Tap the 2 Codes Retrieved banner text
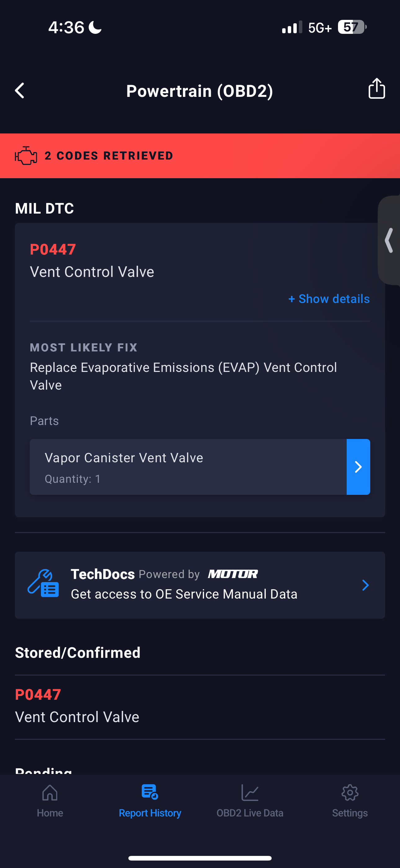400x868 pixels. coord(109,156)
